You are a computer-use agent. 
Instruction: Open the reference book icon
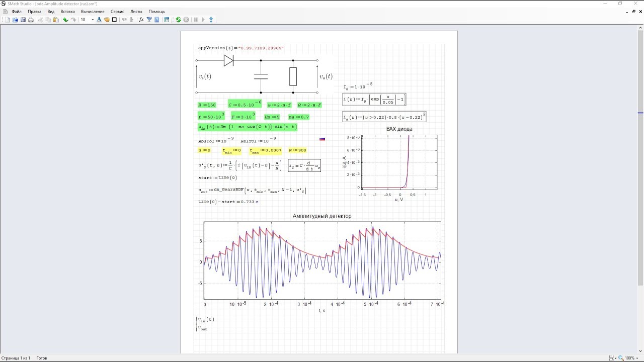tap(157, 20)
